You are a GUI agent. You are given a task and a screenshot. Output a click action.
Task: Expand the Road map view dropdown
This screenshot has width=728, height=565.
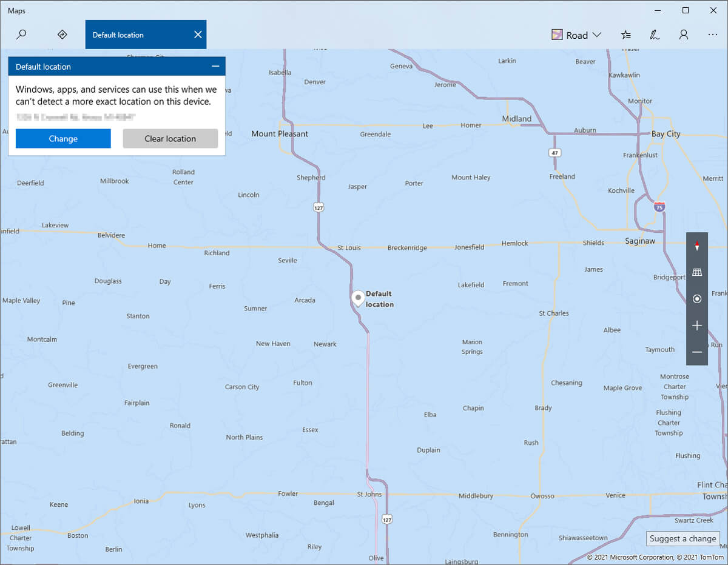point(576,35)
